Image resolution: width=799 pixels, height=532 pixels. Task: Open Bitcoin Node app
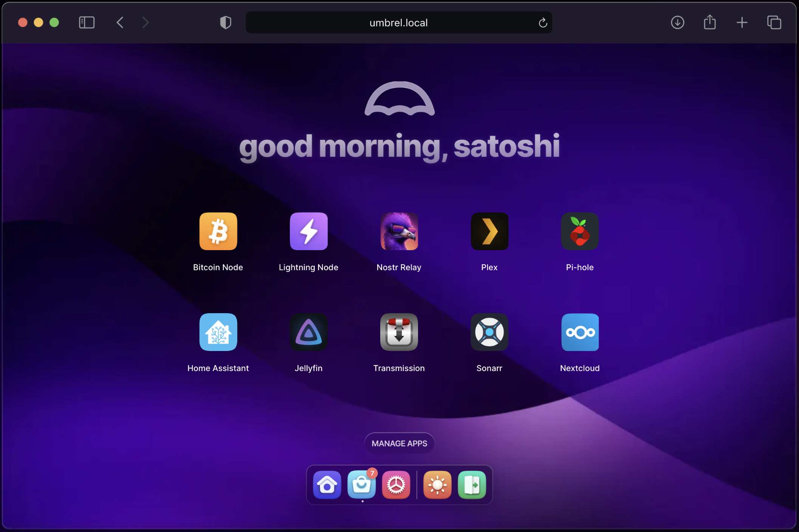click(218, 231)
